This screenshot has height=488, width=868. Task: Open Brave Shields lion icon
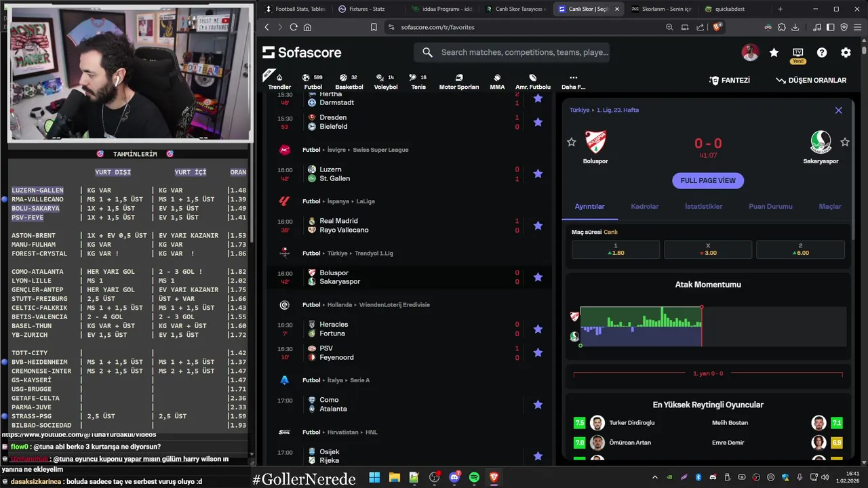pyautogui.click(x=717, y=27)
